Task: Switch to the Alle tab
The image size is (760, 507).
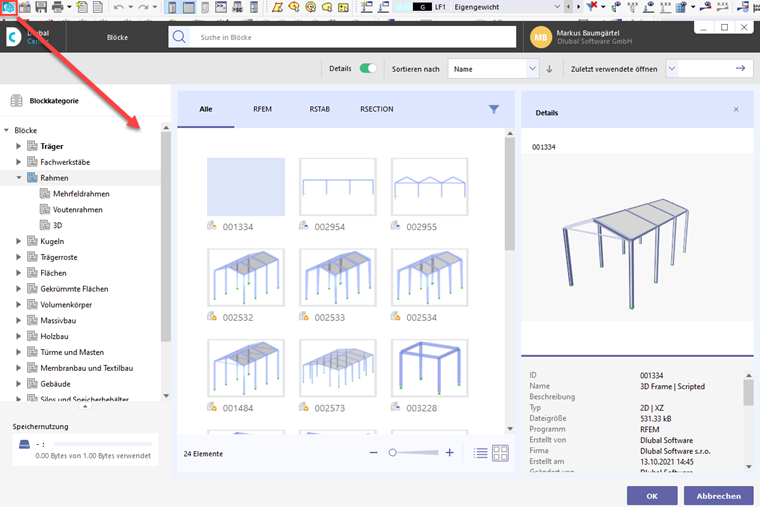Action: tap(206, 109)
